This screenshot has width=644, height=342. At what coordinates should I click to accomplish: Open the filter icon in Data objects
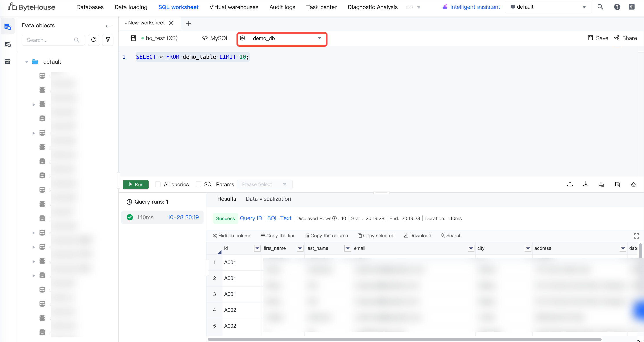108,40
